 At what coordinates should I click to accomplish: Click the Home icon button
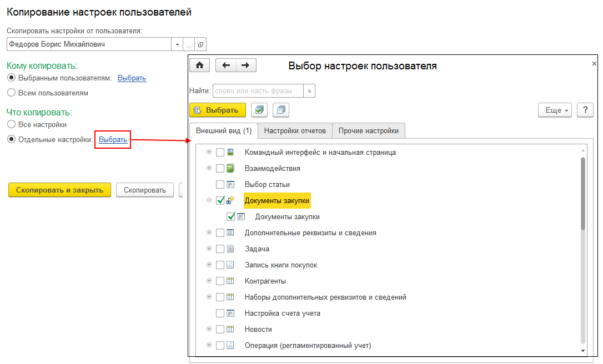coord(199,65)
